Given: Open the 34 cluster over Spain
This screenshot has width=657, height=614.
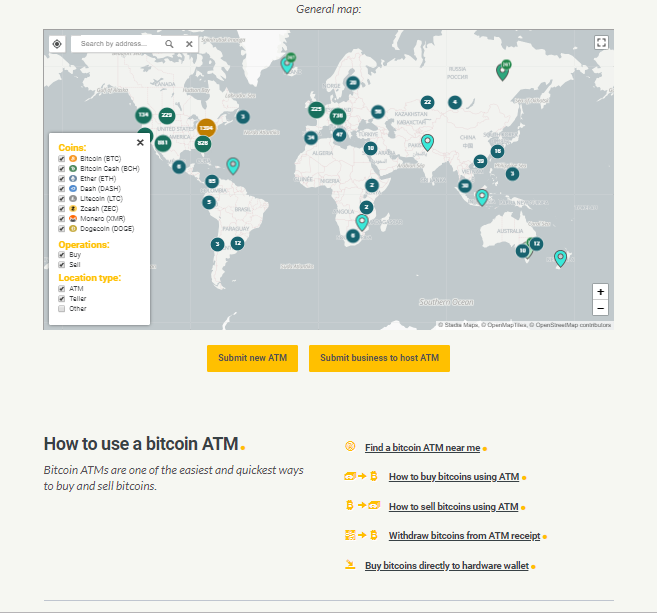Looking at the screenshot, I should 311,137.
